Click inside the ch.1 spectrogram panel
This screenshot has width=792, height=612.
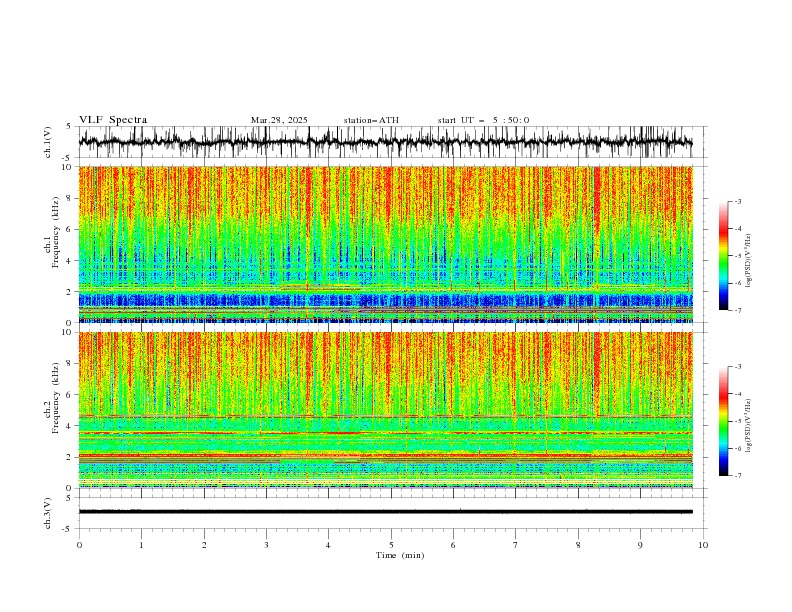(385, 244)
